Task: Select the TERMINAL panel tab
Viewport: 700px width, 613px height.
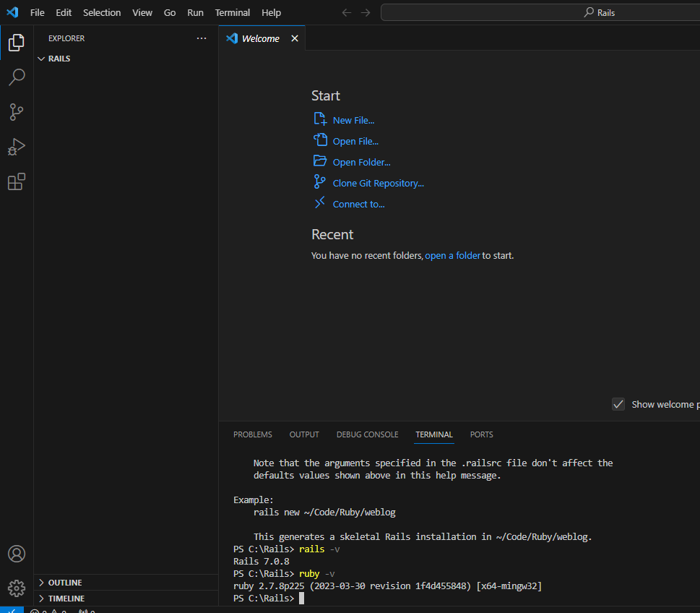Action: pyautogui.click(x=434, y=434)
